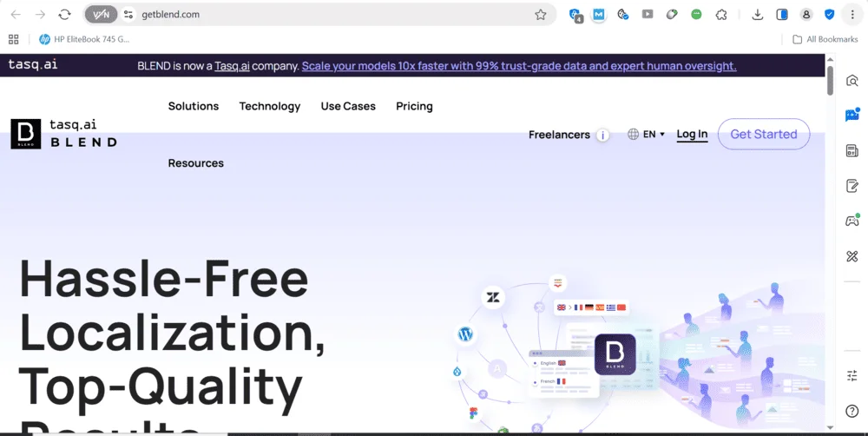Expand the EN language dropdown
The height and width of the screenshot is (436, 868).
pos(646,134)
